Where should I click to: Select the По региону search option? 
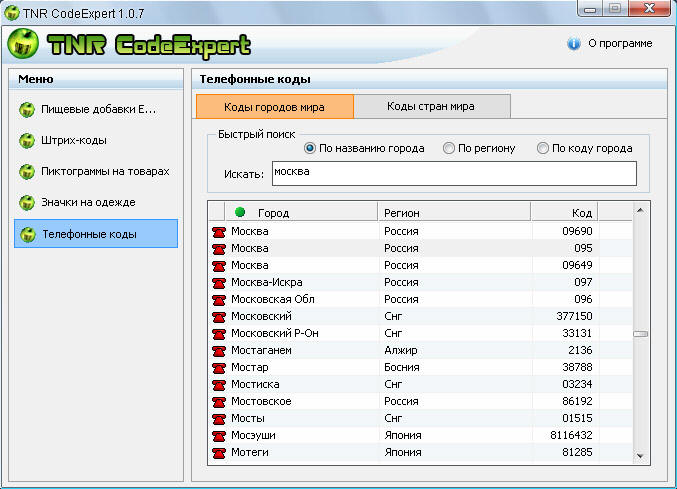(449, 148)
